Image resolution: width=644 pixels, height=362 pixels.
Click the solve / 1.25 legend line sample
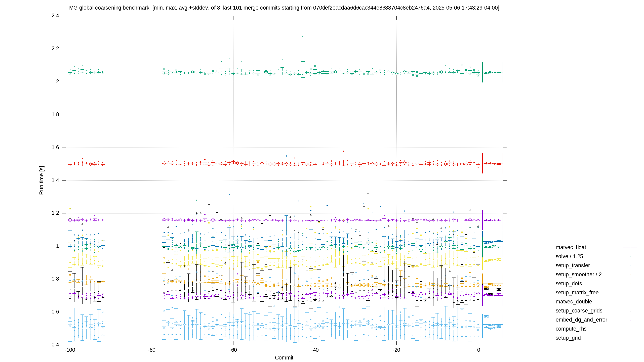(630, 257)
